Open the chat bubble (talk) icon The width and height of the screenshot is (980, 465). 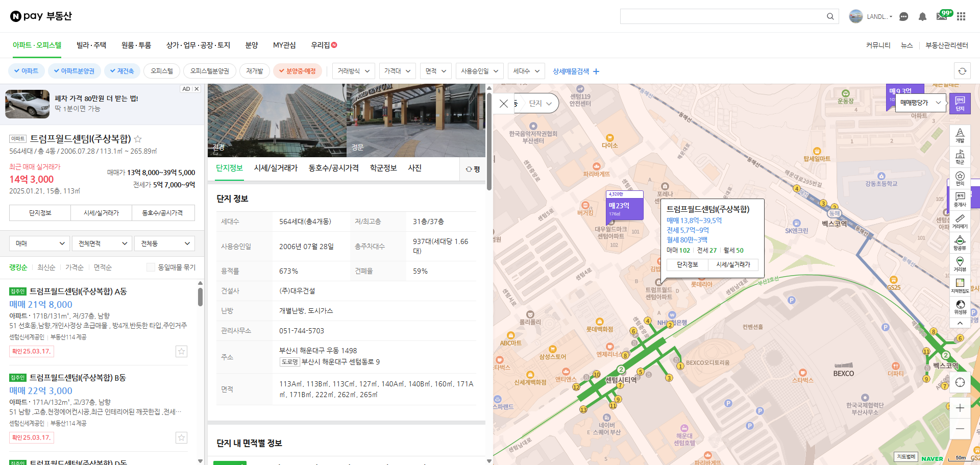pyautogui.click(x=903, y=16)
